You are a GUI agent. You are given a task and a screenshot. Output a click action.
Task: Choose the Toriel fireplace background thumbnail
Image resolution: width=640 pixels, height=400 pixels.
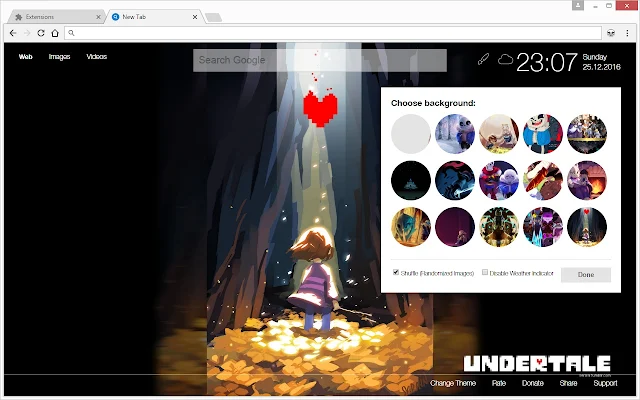587,180
